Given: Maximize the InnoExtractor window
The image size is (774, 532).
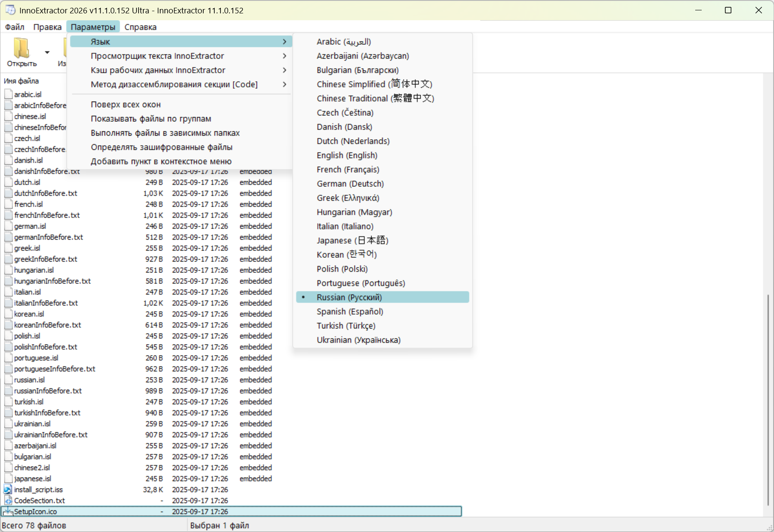Looking at the screenshot, I should pos(728,10).
